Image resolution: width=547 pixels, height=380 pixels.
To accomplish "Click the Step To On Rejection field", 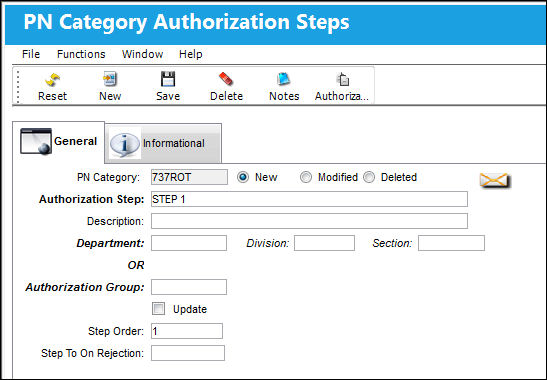I will [x=188, y=353].
